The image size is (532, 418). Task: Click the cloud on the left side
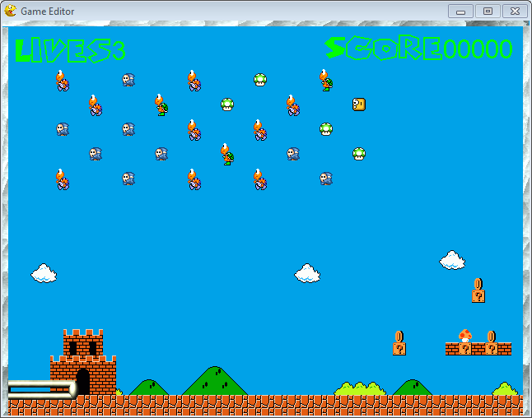[x=44, y=273]
